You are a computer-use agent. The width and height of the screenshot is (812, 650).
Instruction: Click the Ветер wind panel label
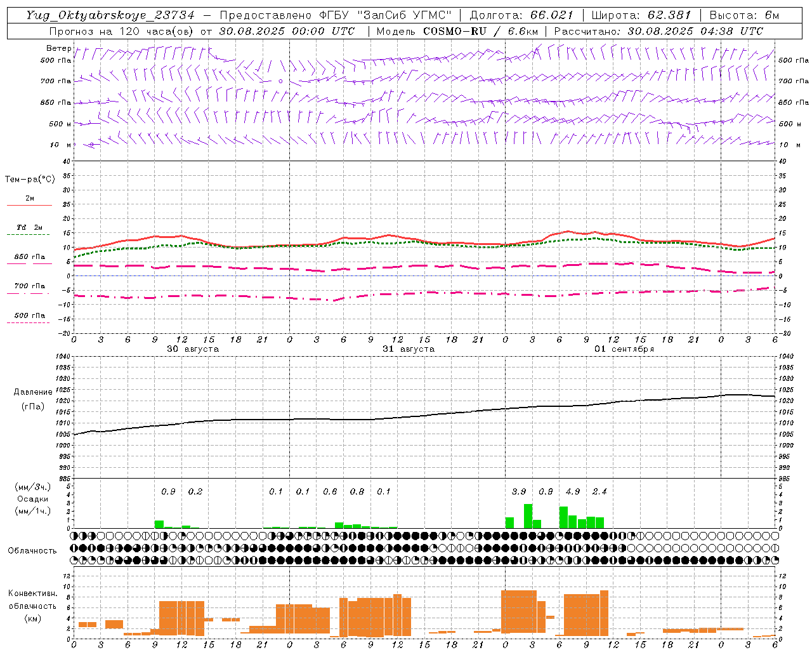(58, 48)
